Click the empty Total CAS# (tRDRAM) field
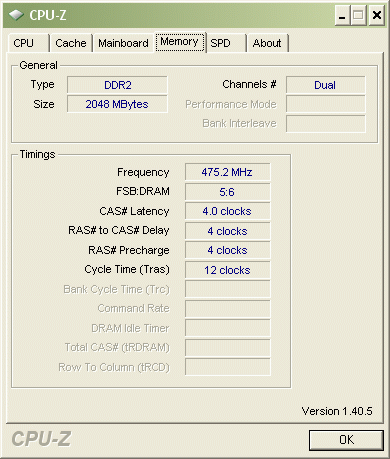This screenshot has width=390, height=459. pos(228,348)
